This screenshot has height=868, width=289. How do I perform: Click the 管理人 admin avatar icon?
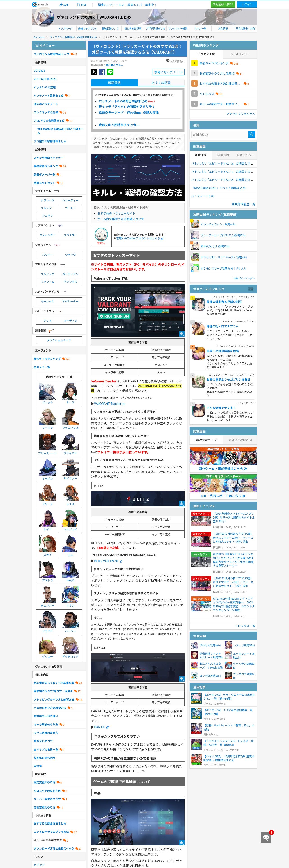[101, 235]
